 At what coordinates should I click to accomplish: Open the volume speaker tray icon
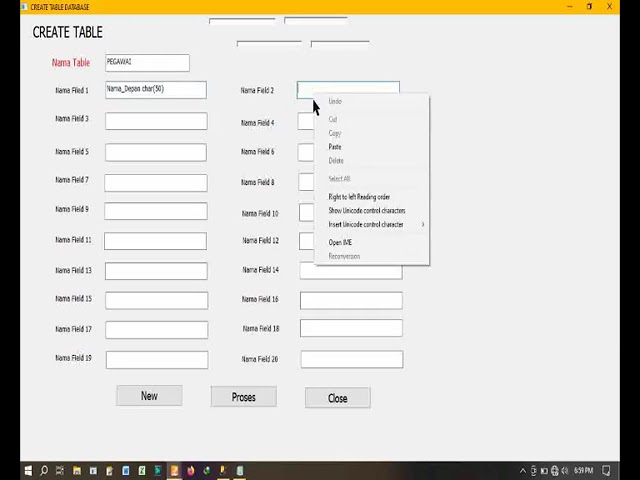(x=565, y=471)
